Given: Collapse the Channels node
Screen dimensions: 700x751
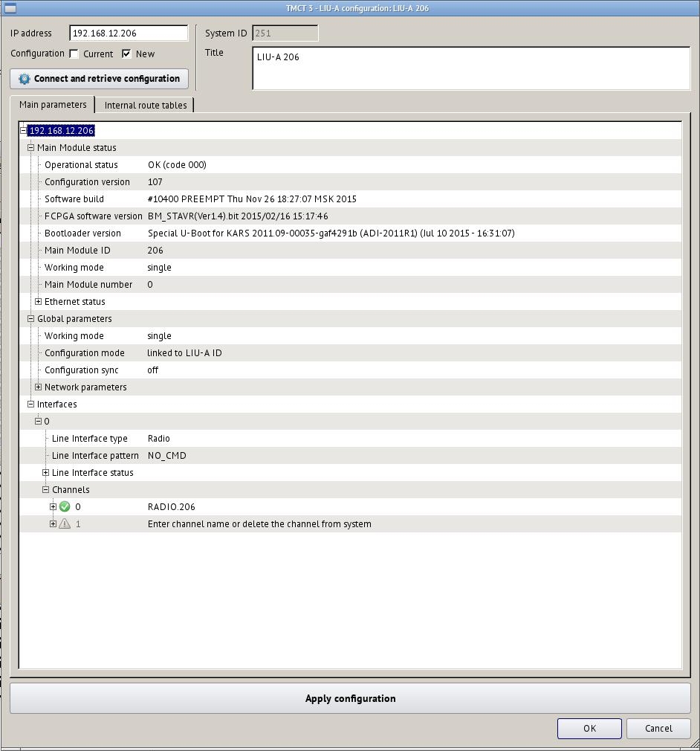Looking at the screenshot, I should point(45,489).
